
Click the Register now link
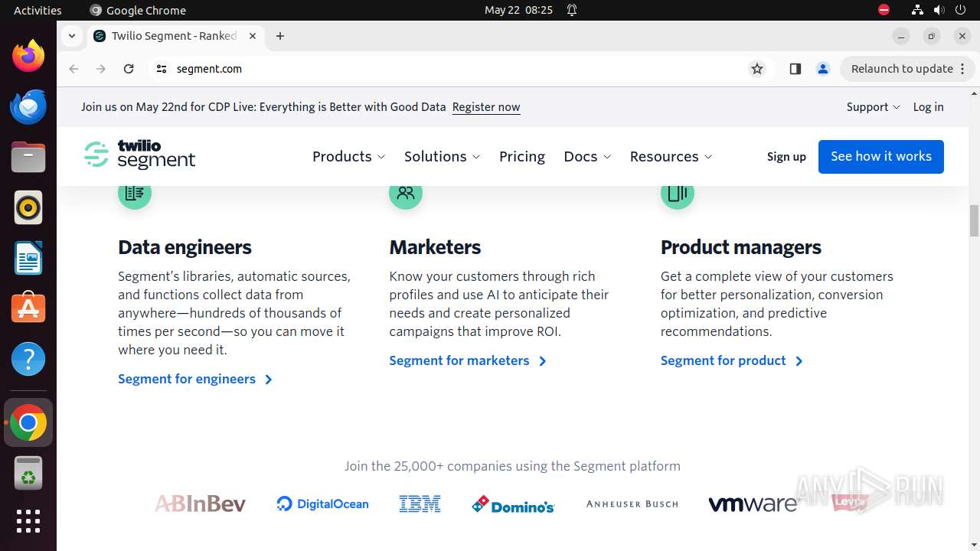486,107
